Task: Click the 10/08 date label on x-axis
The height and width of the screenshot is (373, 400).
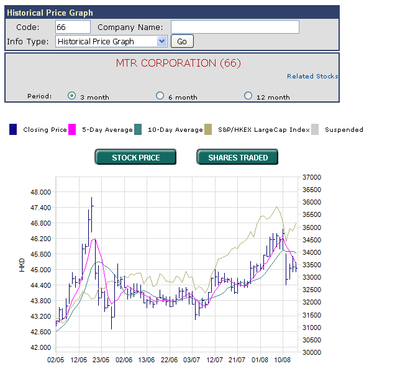Action: click(x=282, y=360)
